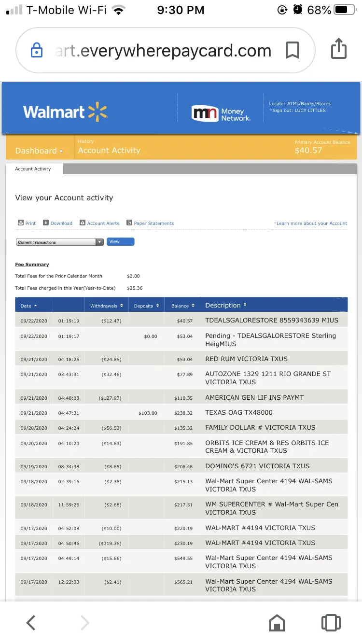
Task: Click TEXAS OAG TX48000 description
Action: point(239,413)
